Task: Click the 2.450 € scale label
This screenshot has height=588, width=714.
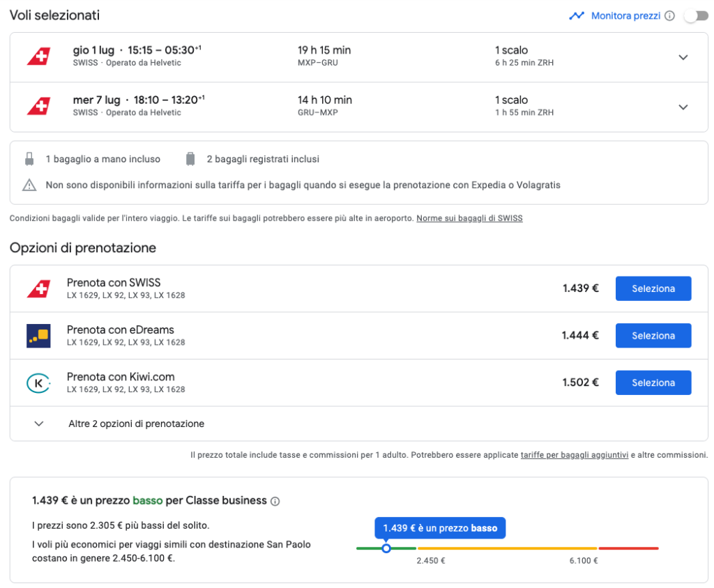Action: pyautogui.click(x=431, y=561)
